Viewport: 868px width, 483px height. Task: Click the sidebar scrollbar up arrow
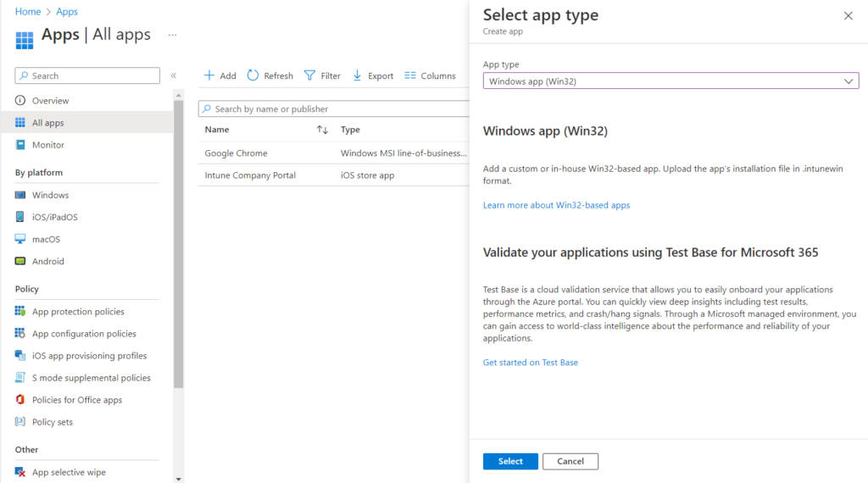coord(178,96)
